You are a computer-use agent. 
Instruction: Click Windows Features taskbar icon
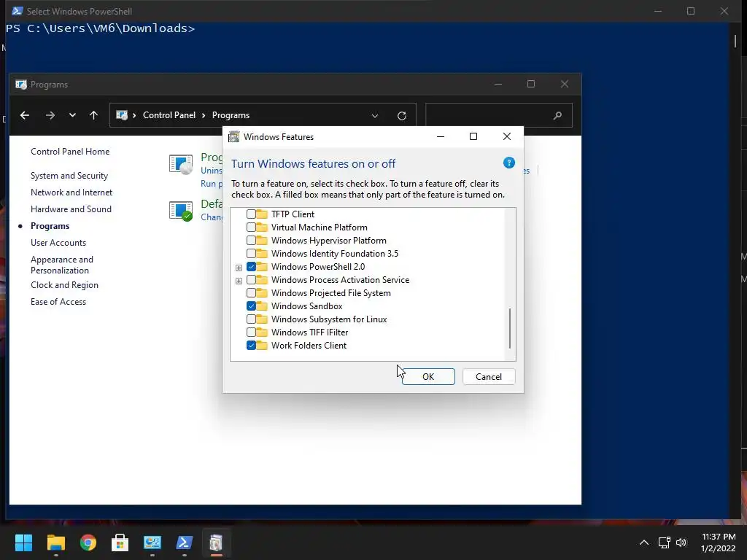pos(216,542)
